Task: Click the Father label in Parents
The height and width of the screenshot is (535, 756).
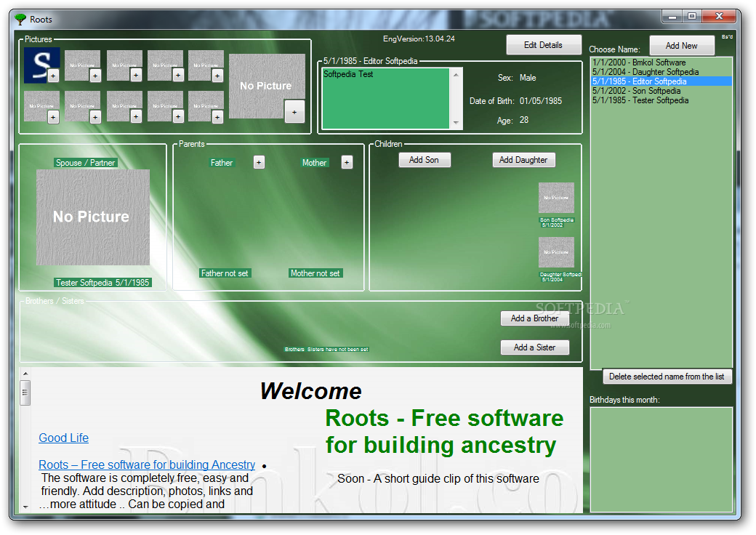Action: [222, 163]
